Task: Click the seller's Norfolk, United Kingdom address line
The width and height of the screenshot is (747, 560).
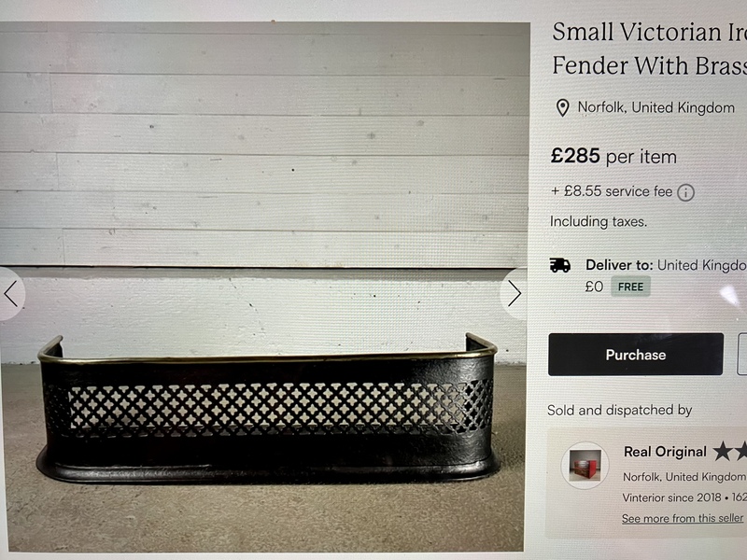Action: (684, 477)
